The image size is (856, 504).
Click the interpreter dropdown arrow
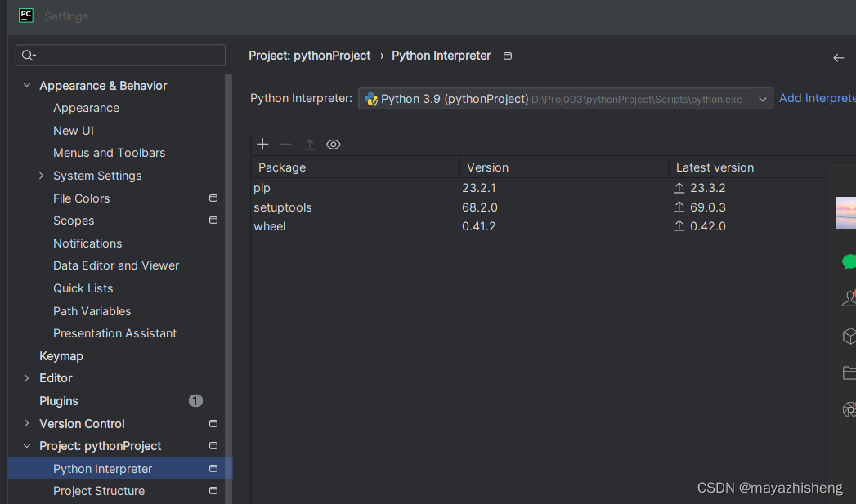762,100
